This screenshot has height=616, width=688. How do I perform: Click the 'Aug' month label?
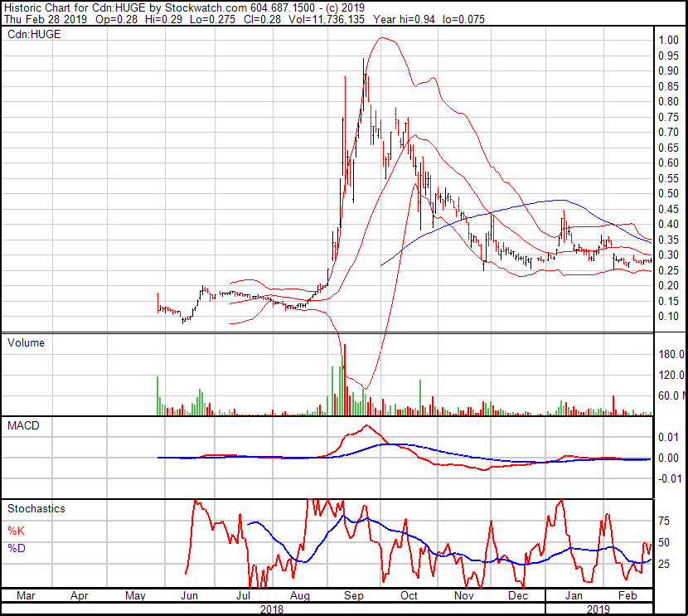[300, 595]
